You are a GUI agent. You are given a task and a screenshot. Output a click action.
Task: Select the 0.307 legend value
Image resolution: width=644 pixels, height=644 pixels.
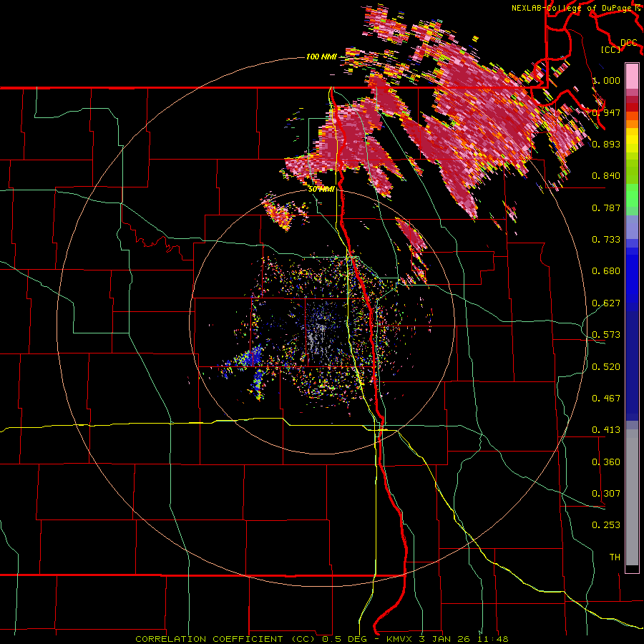tap(606, 494)
